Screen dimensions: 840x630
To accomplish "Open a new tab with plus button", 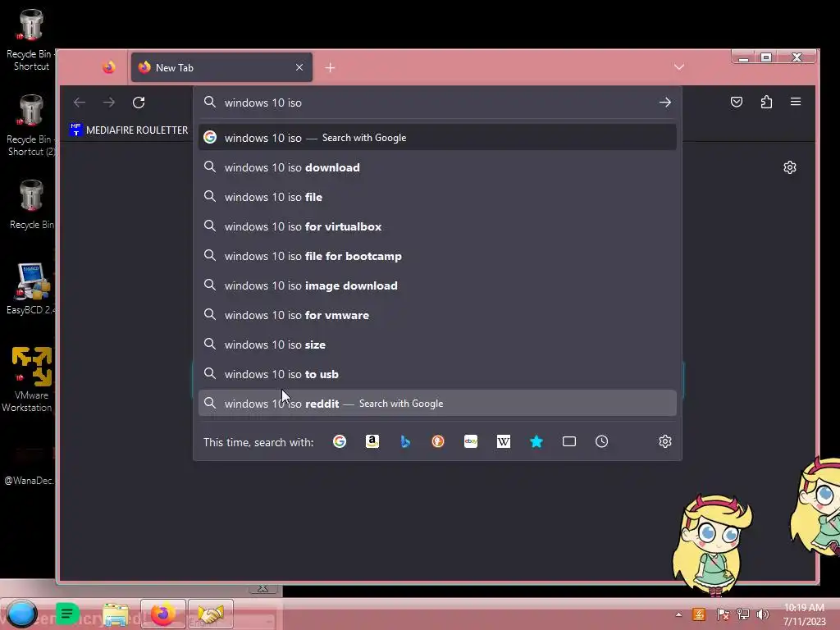I will (330, 67).
